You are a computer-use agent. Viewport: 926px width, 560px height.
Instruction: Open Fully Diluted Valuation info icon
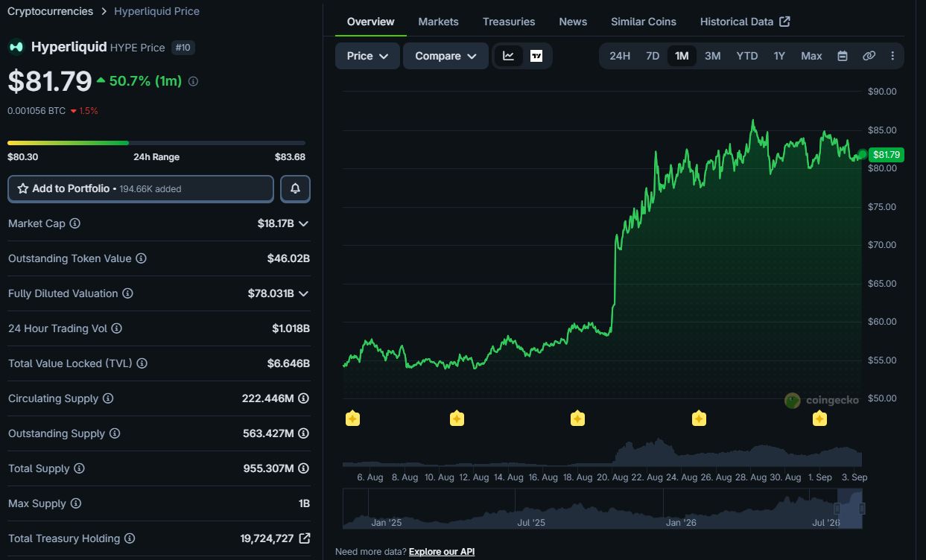pos(127,293)
